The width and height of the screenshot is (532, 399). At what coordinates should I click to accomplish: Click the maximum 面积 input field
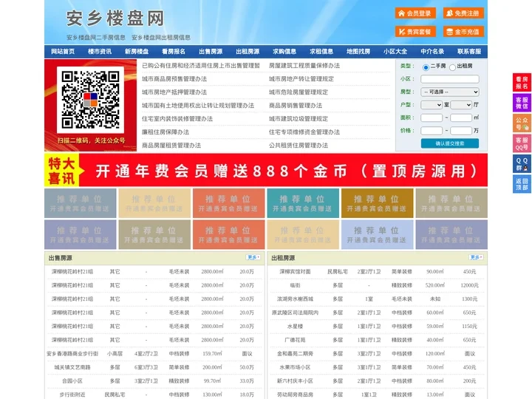click(x=461, y=117)
